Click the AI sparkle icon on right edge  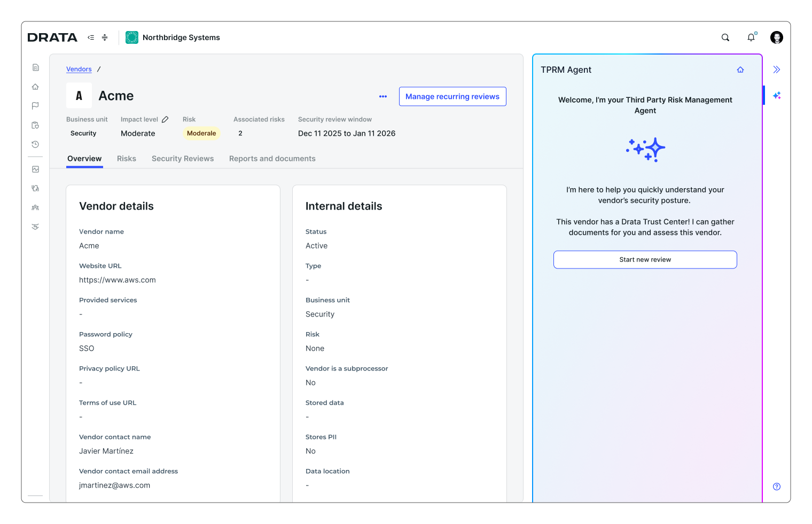click(777, 95)
